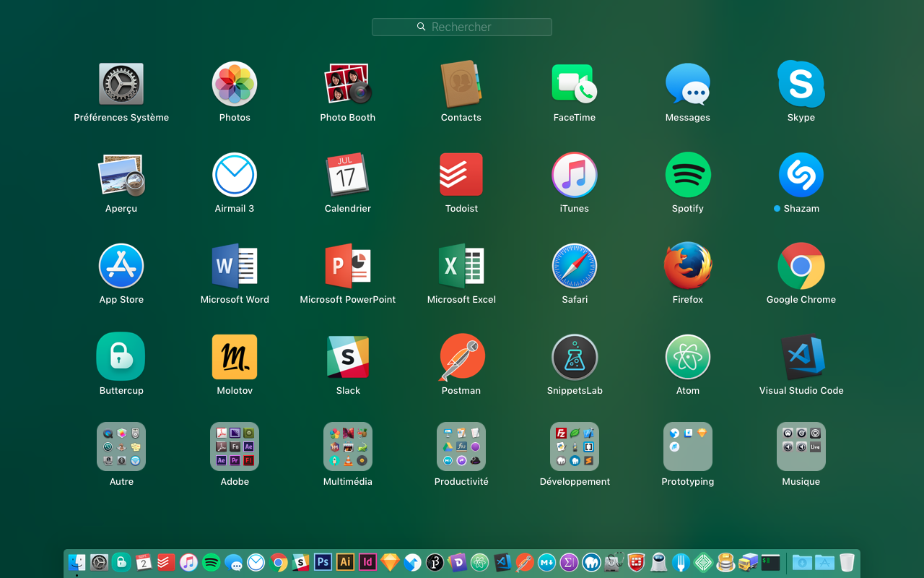Image resolution: width=924 pixels, height=578 pixels.
Task: Open the Musique folder
Action: tap(801, 447)
